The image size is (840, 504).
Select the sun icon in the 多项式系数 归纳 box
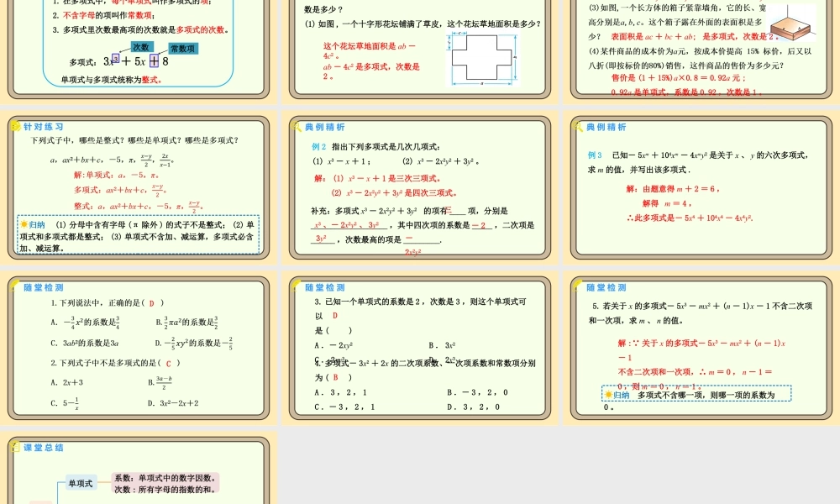pyautogui.click(x=607, y=393)
